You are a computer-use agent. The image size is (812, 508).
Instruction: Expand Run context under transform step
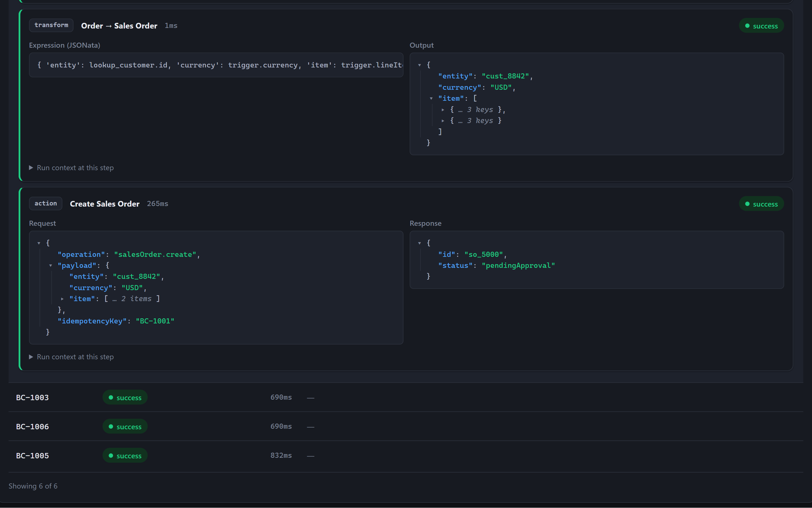point(71,168)
